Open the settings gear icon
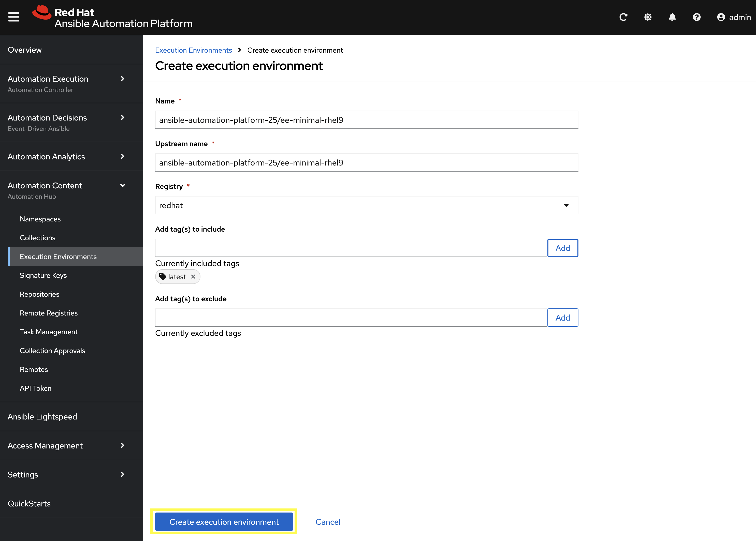The image size is (756, 541). (648, 17)
